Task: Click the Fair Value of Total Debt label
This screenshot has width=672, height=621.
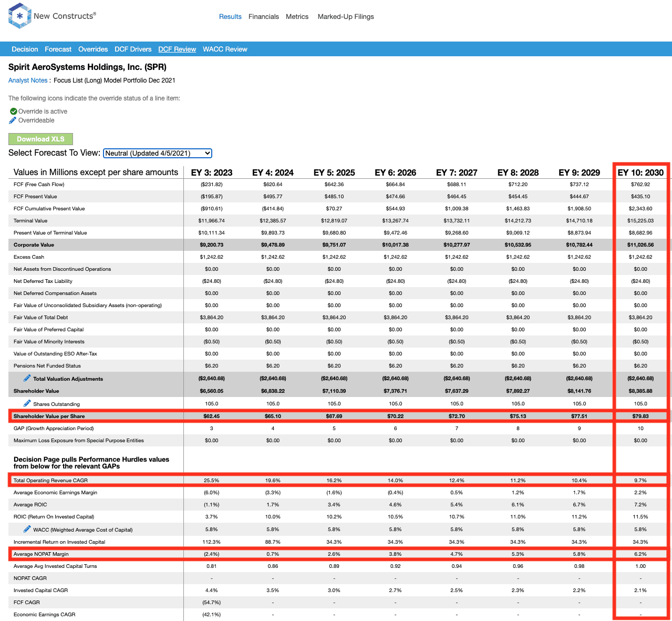Action: click(x=41, y=318)
